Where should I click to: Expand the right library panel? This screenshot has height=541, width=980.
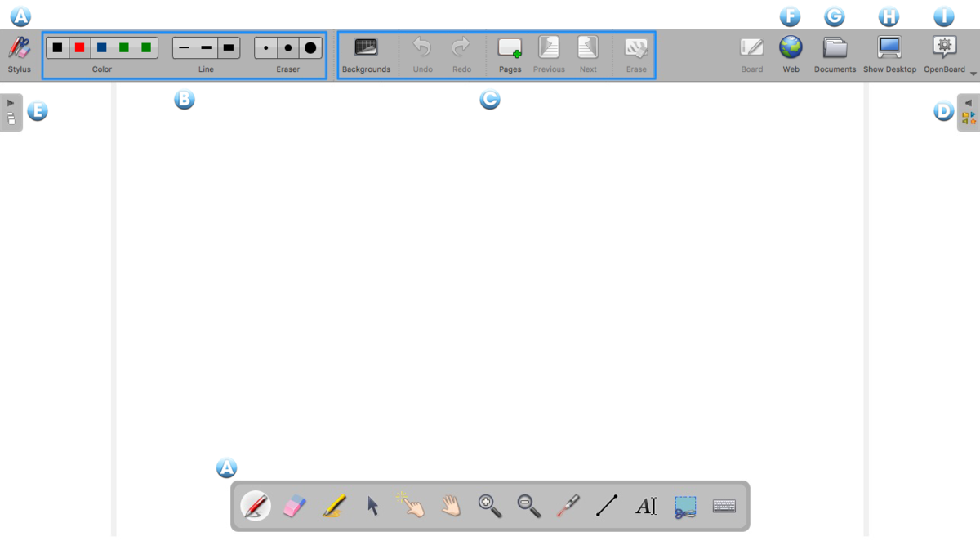(x=969, y=112)
